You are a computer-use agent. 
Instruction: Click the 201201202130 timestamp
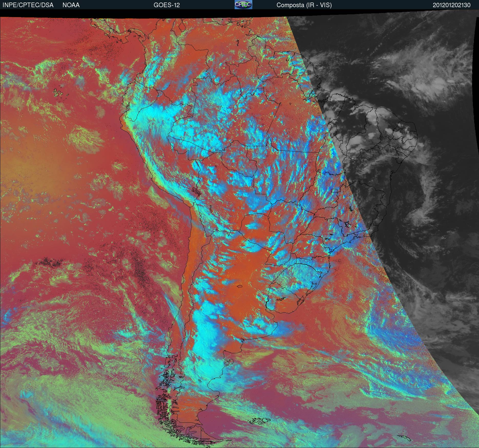click(x=452, y=5)
